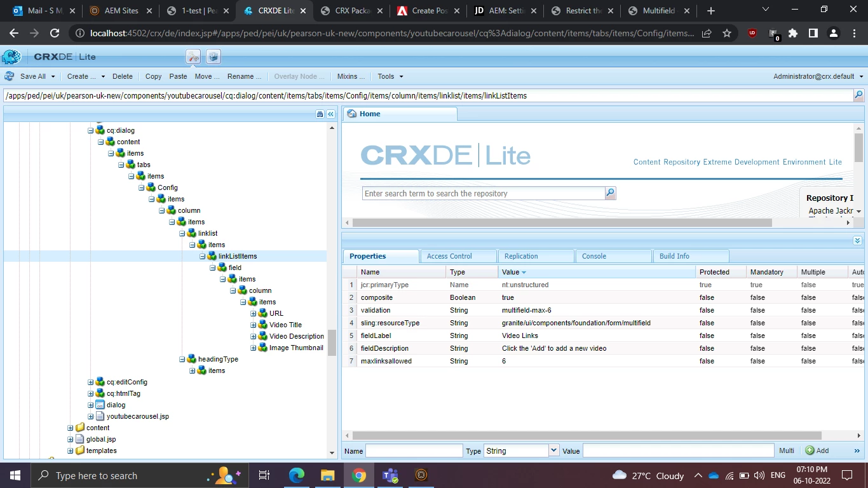The image size is (868, 488).
Task: Click the uBlock extension icon
Action: coord(752,33)
